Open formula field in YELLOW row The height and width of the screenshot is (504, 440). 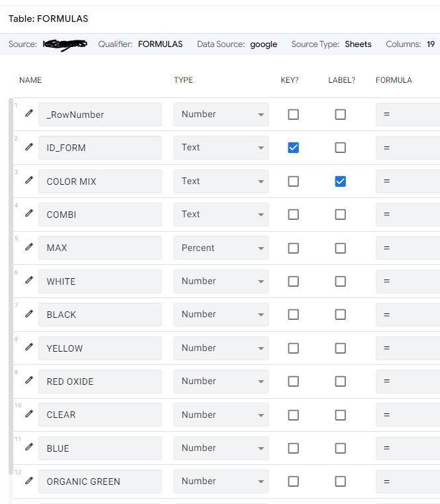tap(408, 348)
